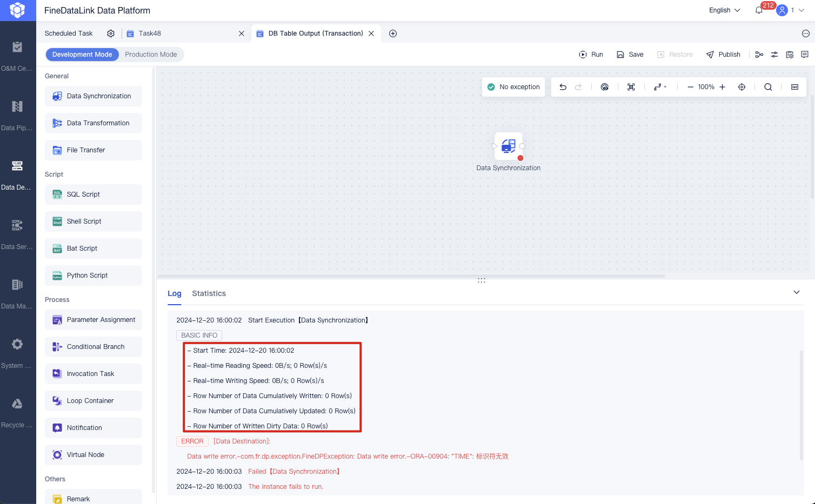Open the remarks comment icon in top toolbar
The height and width of the screenshot is (504, 815).
pos(805,55)
